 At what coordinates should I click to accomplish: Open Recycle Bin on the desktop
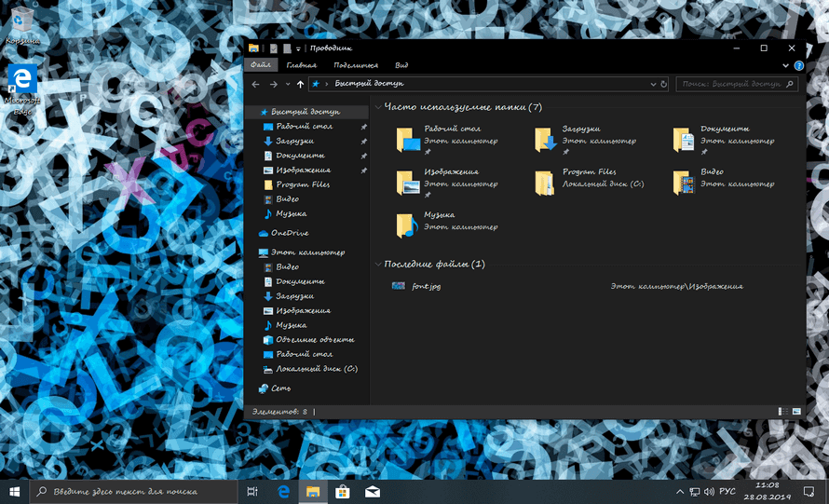coord(22,25)
